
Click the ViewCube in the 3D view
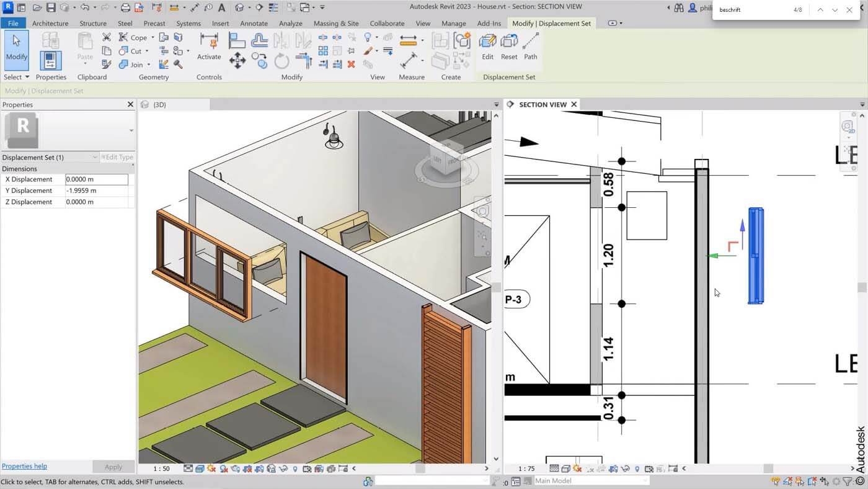pyautogui.click(x=446, y=158)
